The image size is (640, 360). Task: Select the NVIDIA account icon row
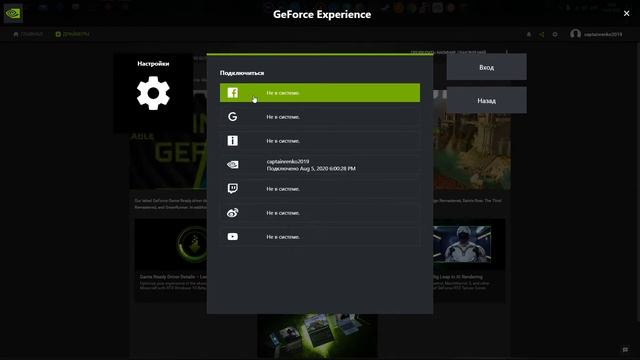[x=320, y=164]
